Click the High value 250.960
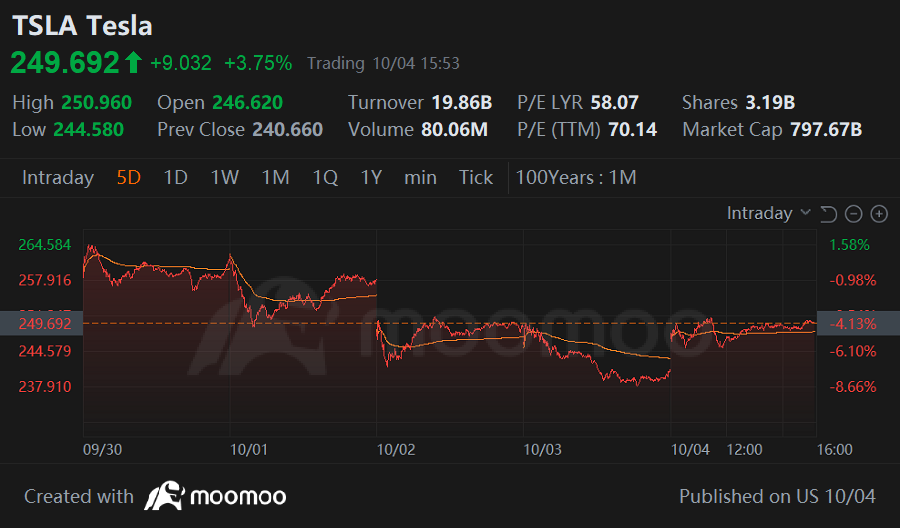The width and height of the screenshot is (900, 528). click(x=96, y=103)
